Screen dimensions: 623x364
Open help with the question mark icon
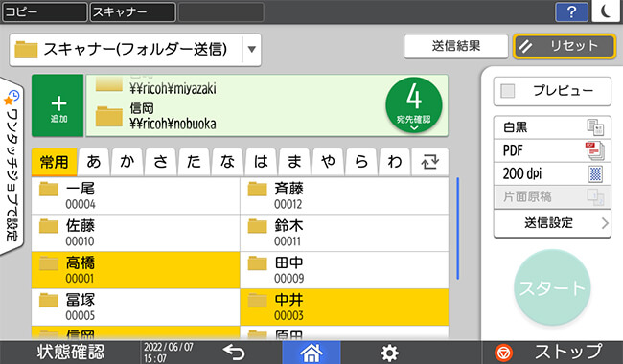pos(571,11)
